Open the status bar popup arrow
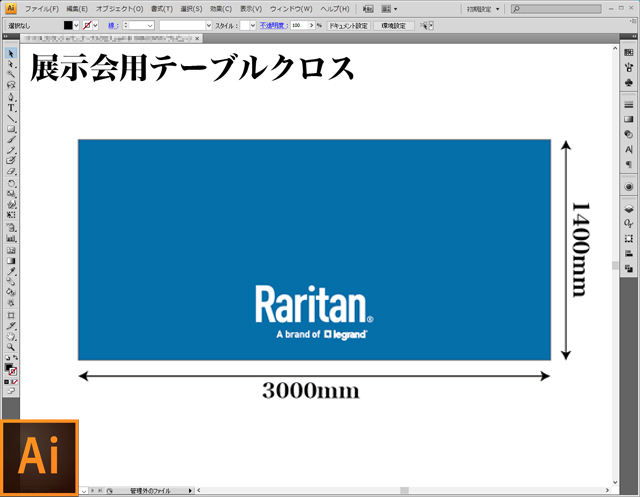Screen dimensions: 640x497 [190, 490]
